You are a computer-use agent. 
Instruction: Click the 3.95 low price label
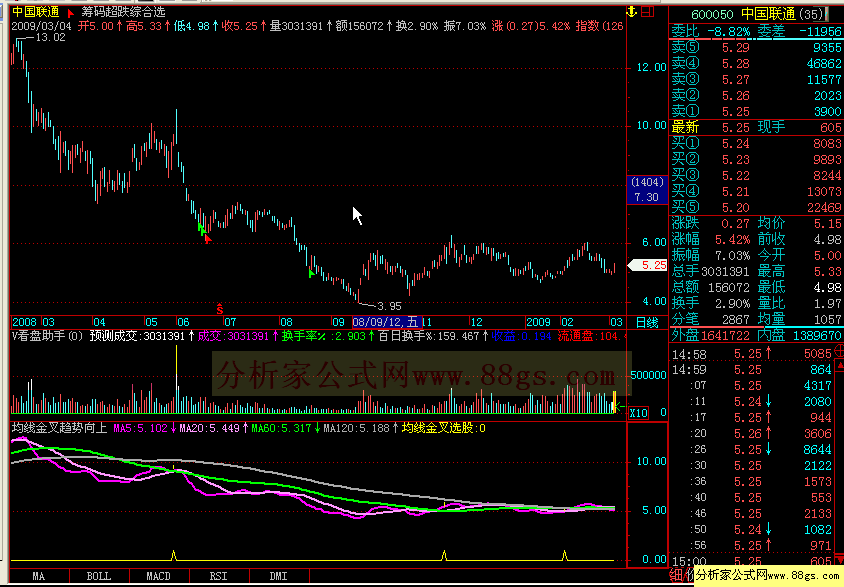(389, 306)
